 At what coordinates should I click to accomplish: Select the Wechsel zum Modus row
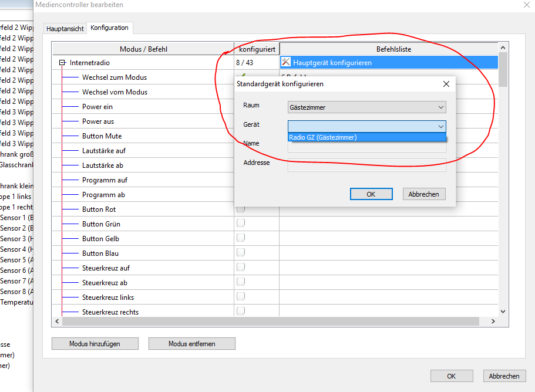tap(115, 77)
